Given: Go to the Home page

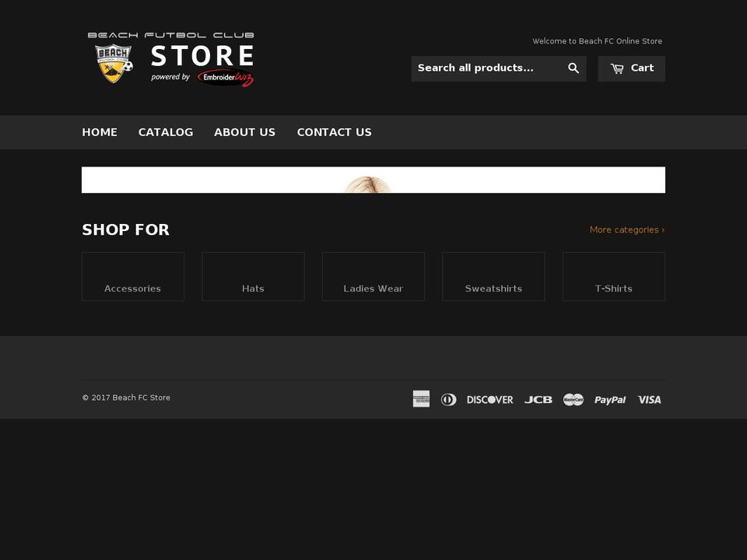Looking at the screenshot, I should pyautogui.click(x=100, y=132).
